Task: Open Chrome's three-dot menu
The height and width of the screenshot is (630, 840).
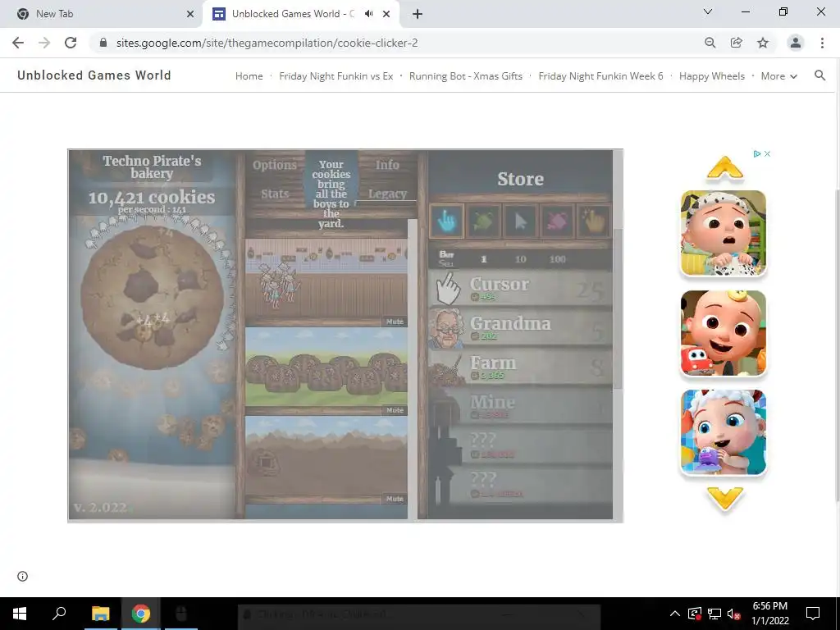Action: coord(822,43)
